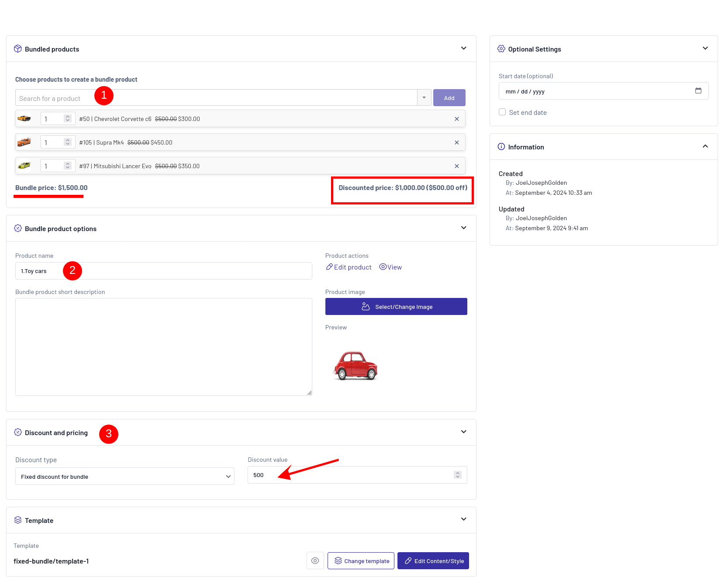Click the Template layers icon
Screen dimensions: 725x588
click(x=18, y=520)
